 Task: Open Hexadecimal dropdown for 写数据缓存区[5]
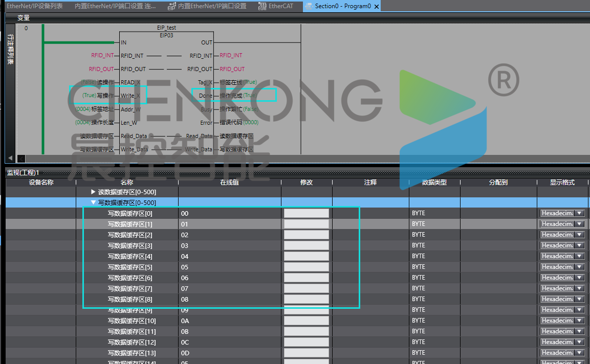(579, 267)
